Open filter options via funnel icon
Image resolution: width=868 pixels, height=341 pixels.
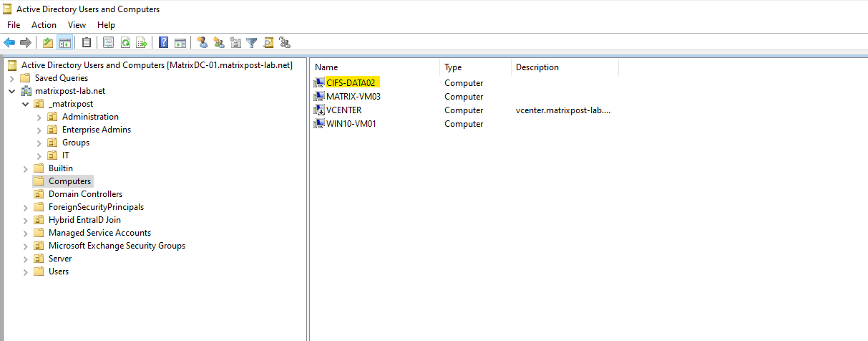click(x=252, y=43)
